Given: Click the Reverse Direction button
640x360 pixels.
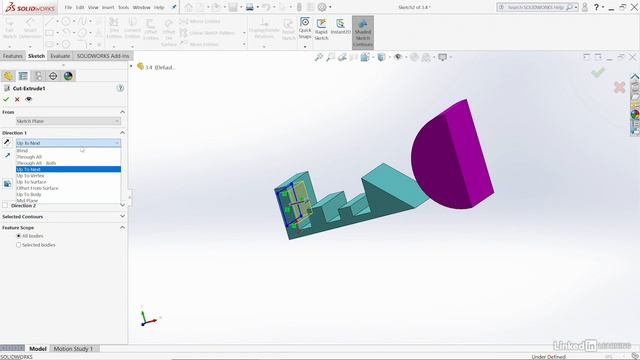Looking at the screenshot, I should pyautogui.click(x=7, y=142).
